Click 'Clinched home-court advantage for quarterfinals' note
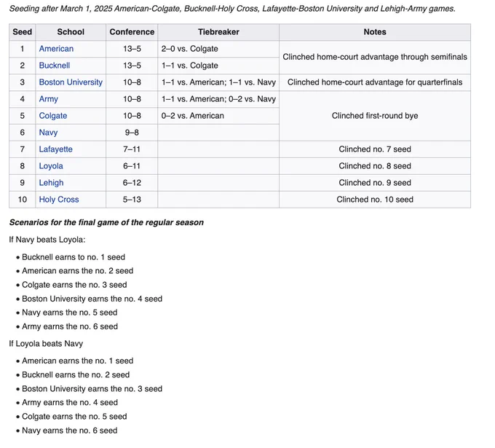Screen dimensions: 495x448 click(375, 82)
